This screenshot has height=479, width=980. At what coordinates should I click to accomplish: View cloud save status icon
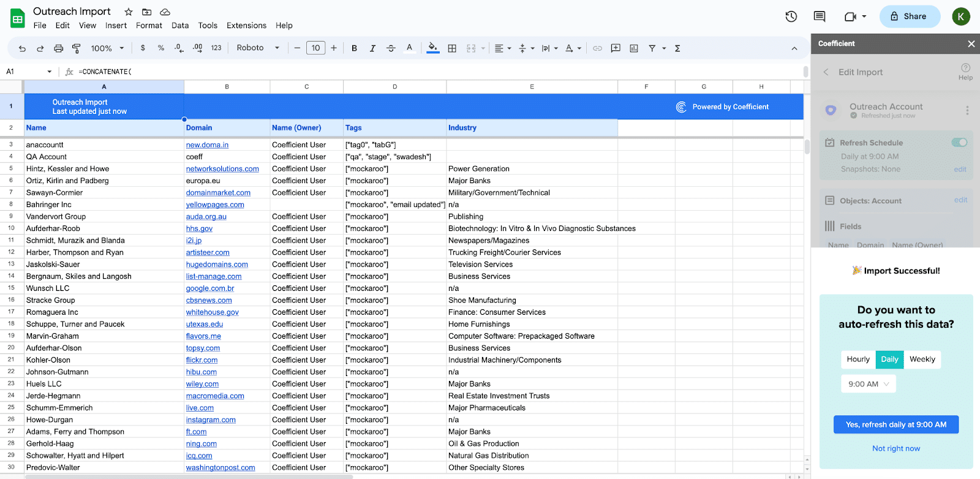click(165, 12)
